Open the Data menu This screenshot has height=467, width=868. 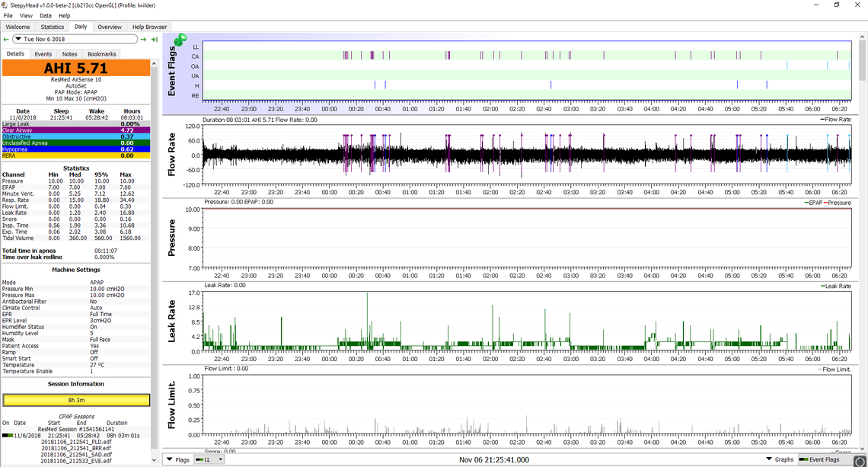[x=46, y=15]
